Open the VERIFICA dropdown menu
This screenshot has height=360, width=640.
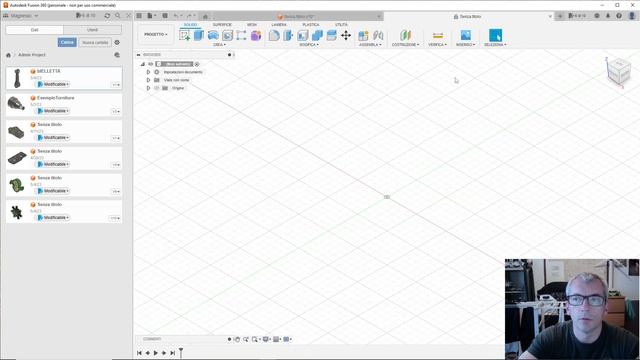[x=437, y=44]
